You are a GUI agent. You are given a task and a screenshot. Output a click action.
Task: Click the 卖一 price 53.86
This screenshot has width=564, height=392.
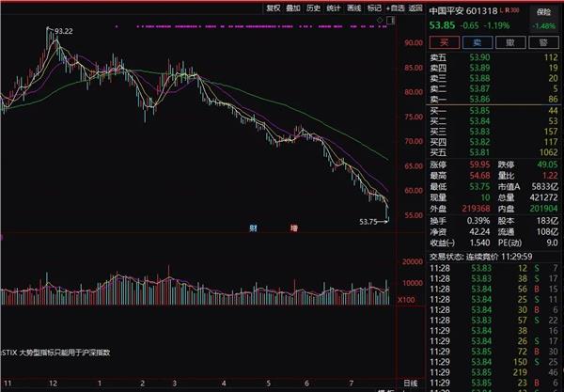click(x=479, y=99)
